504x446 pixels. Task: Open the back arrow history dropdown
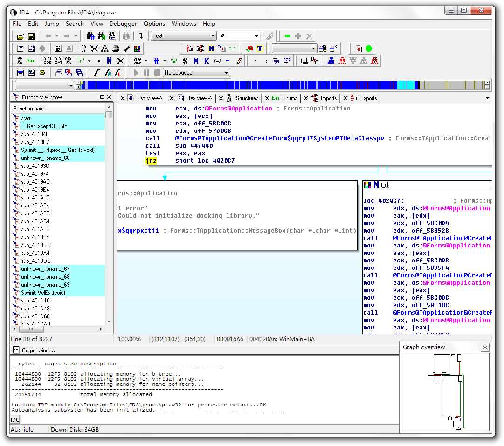coord(57,36)
